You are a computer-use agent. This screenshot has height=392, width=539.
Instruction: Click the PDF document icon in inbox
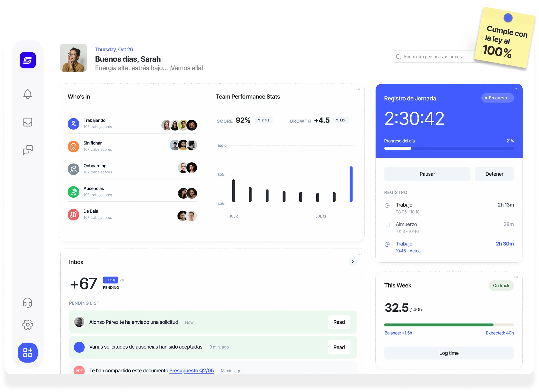79,370
